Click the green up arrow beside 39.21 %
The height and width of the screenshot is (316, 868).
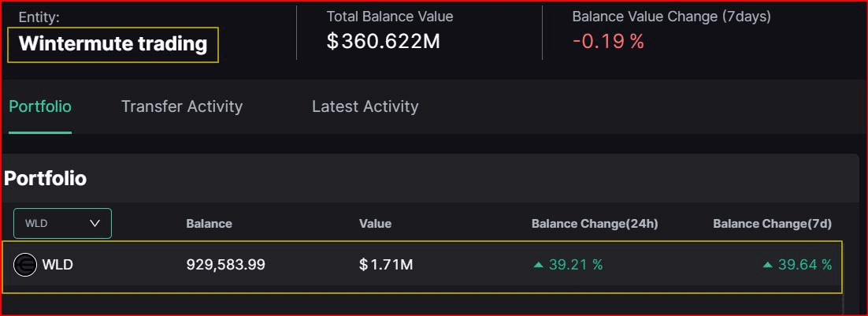538,266
